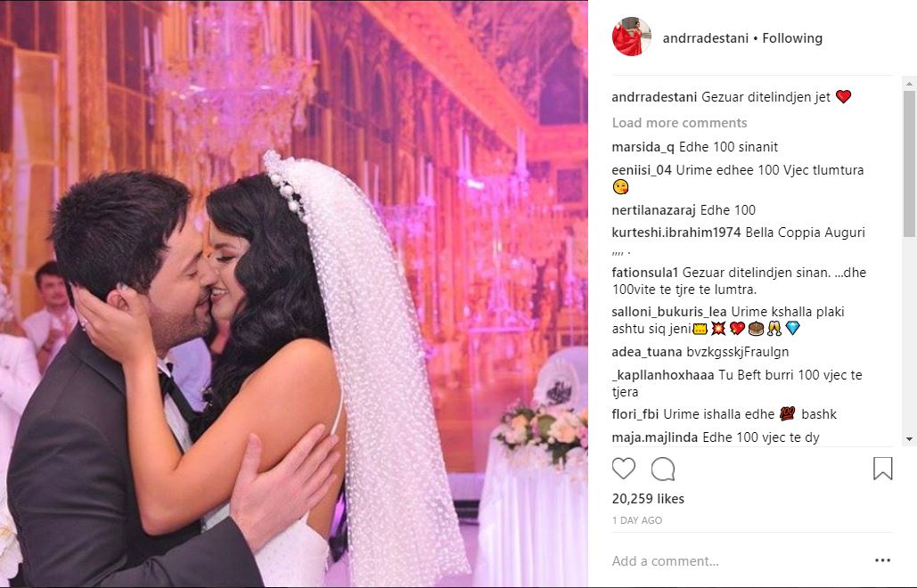The width and height of the screenshot is (917, 588).
Task: Click the comment speech bubble icon
Action: click(x=663, y=469)
